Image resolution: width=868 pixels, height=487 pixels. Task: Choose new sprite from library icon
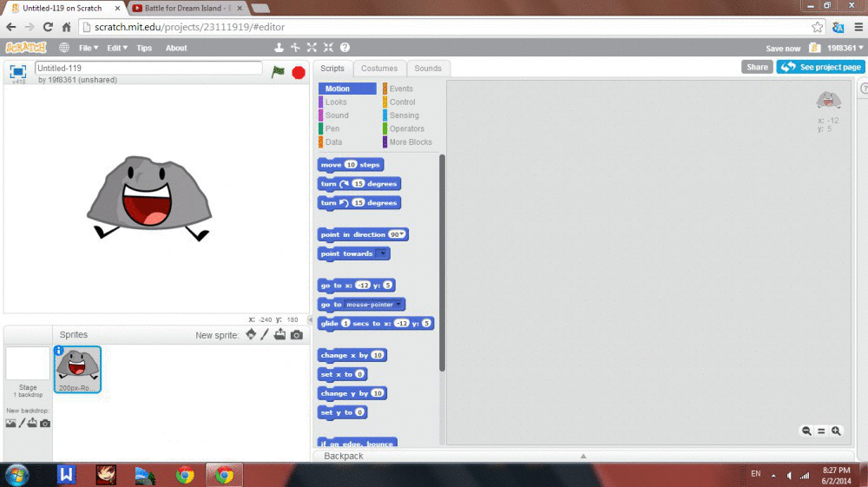click(251, 335)
